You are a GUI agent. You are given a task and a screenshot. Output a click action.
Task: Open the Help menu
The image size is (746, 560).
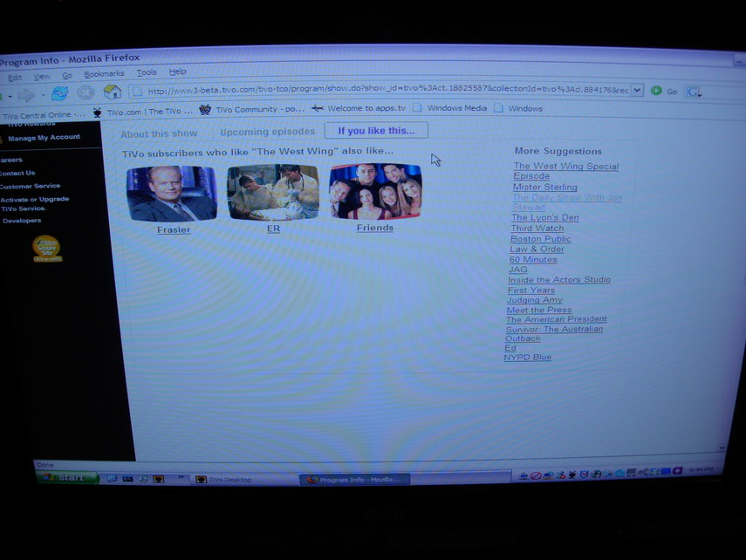click(x=177, y=72)
